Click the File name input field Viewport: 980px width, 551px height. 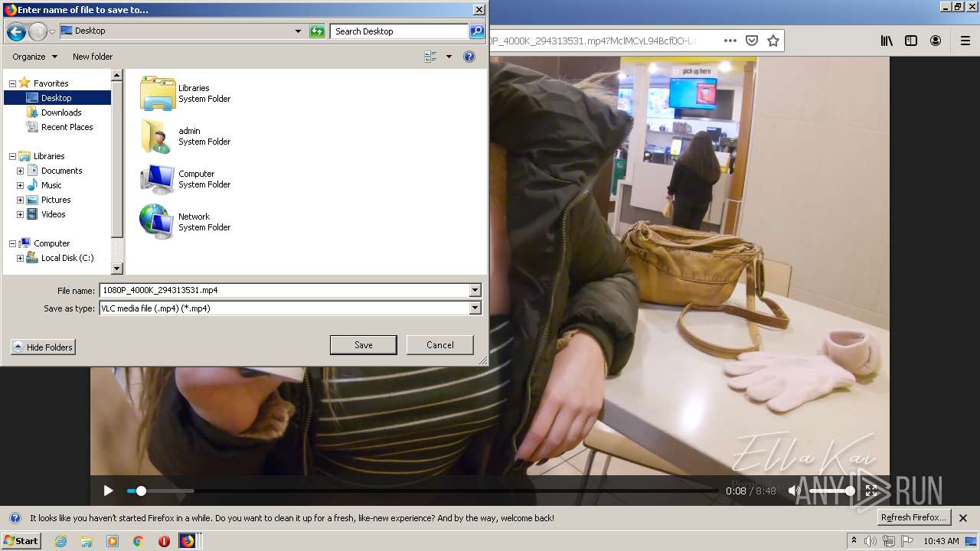tap(284, 290)
